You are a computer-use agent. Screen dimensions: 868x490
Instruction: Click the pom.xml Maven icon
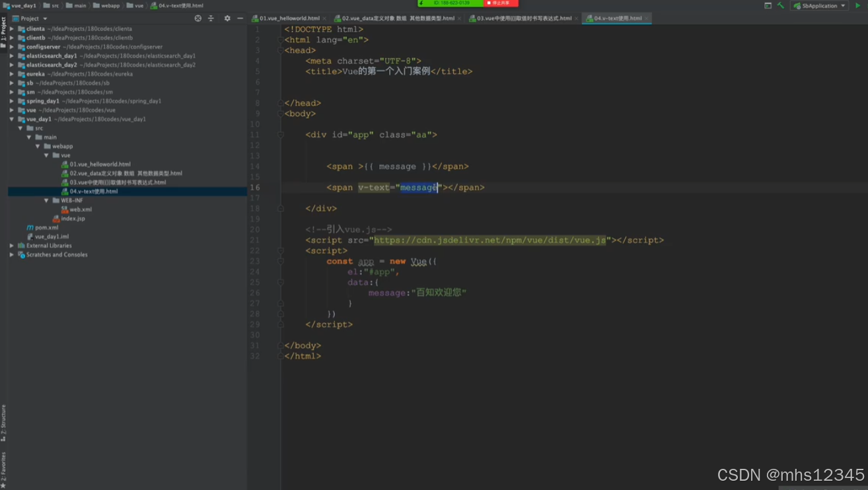pos(30,227)
